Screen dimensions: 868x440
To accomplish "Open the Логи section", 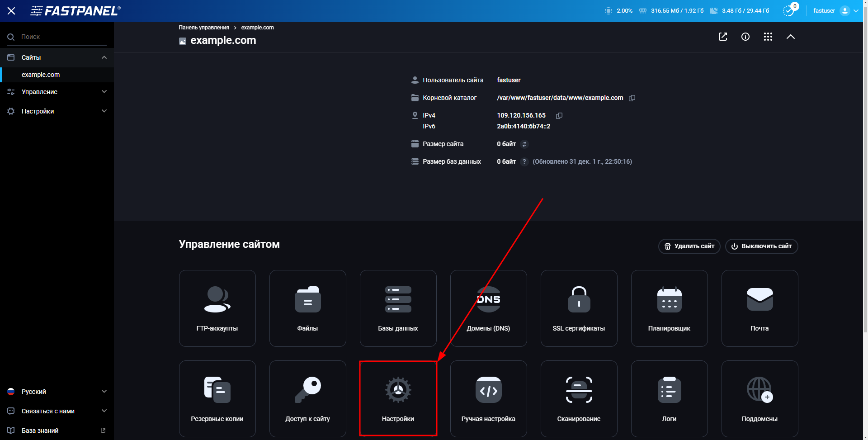I will point(669,398).
